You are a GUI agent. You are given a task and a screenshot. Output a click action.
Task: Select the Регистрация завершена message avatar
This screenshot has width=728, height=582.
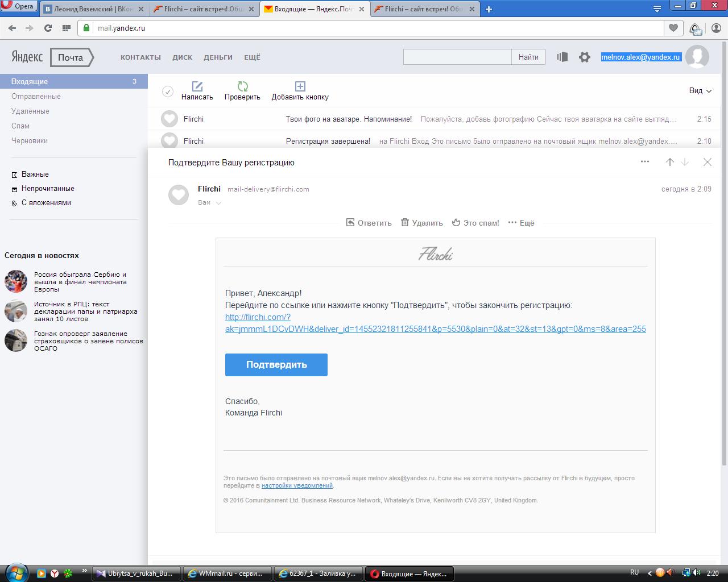[169, 140]
